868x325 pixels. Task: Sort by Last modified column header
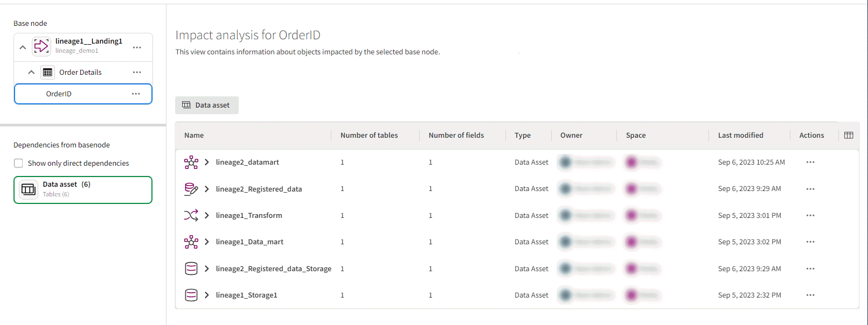coord(740,135)
